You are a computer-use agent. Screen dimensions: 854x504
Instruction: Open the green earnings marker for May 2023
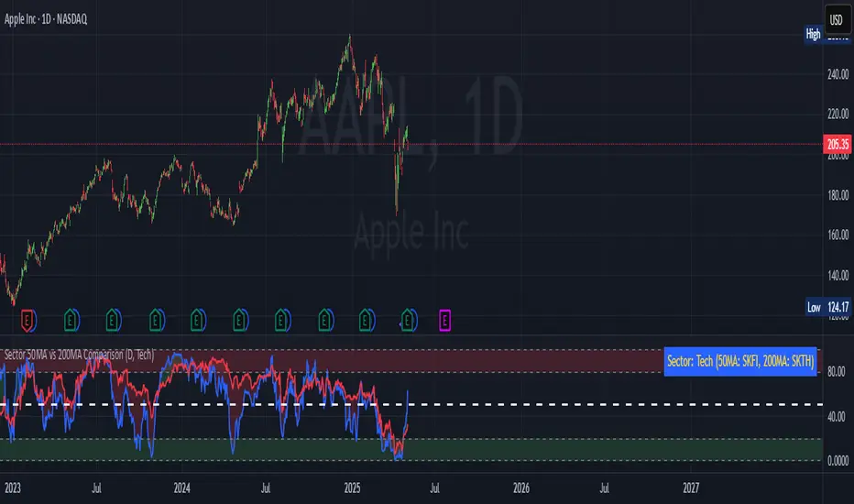click(71, 321)
